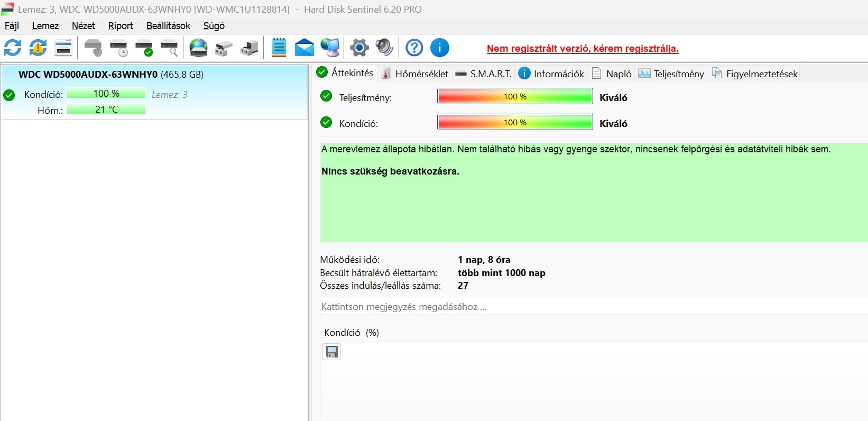Open the Súgó menu
Viewport: 868px width, 421px height.
(214, 25)
